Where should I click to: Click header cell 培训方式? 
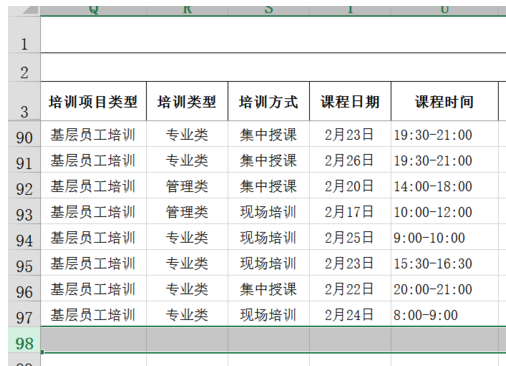coord(269,101)
